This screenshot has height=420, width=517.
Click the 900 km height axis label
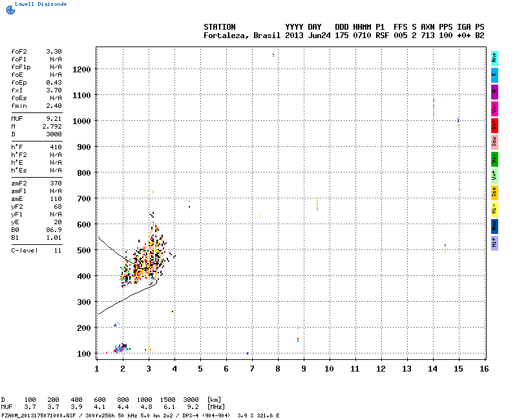click(84, 147)
